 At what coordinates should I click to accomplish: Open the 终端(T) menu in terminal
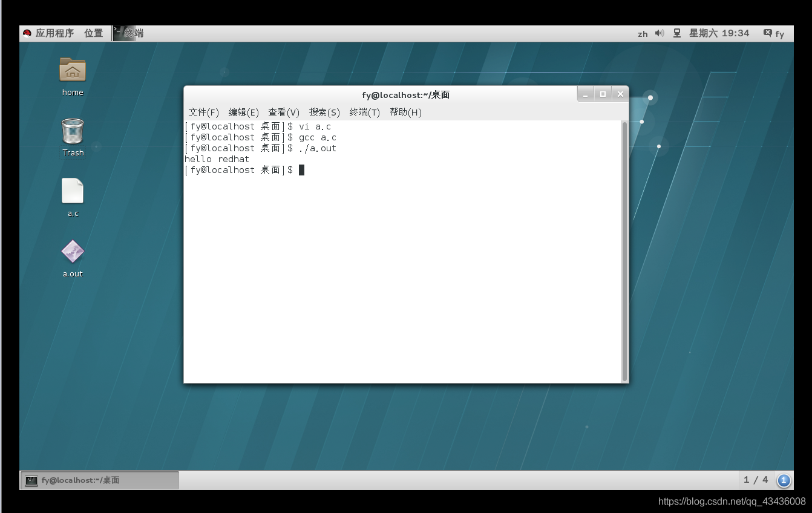point(365,113)
